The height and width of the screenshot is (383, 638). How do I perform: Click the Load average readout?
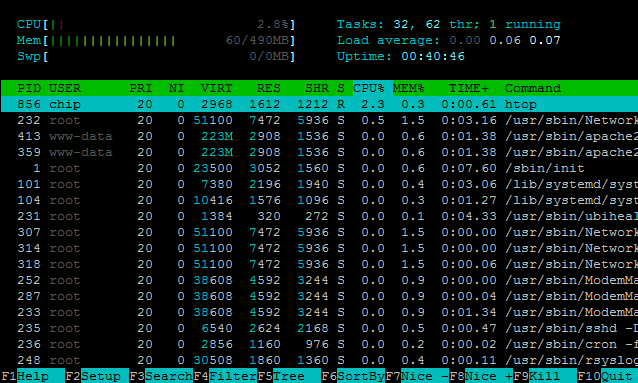448,40
